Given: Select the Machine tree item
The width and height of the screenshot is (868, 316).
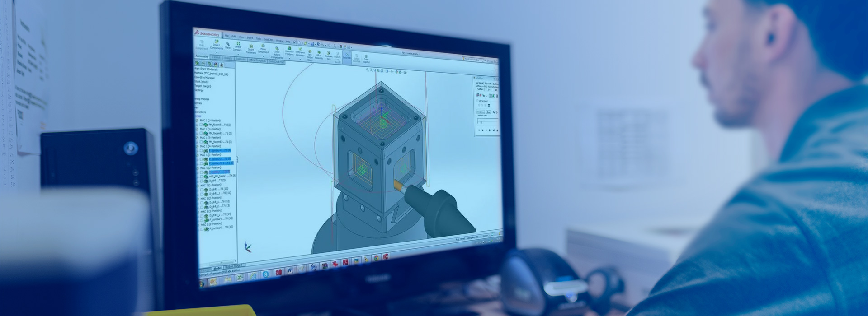Looking at the screenshot, I should coord(211,74).
